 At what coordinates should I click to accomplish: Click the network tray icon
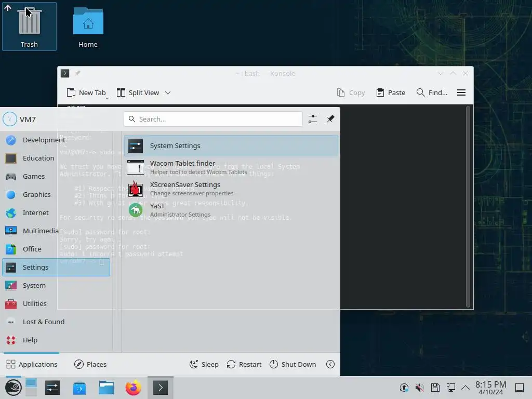point(451,388)
